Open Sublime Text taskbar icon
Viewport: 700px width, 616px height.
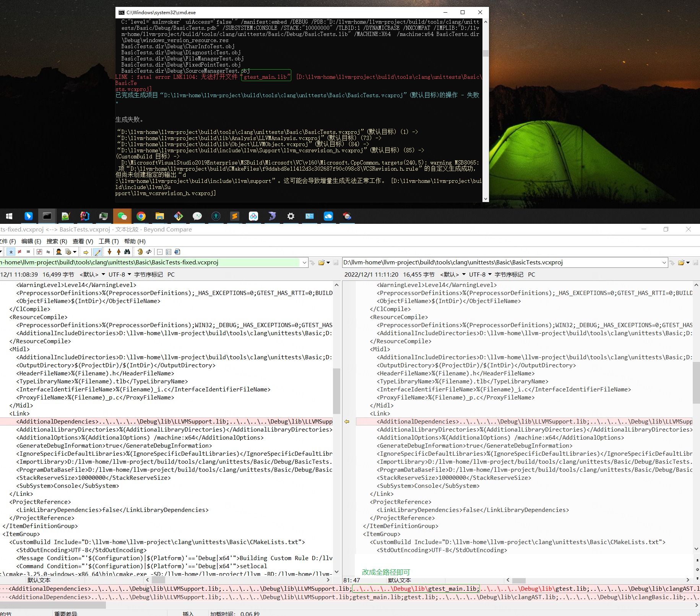235,216
